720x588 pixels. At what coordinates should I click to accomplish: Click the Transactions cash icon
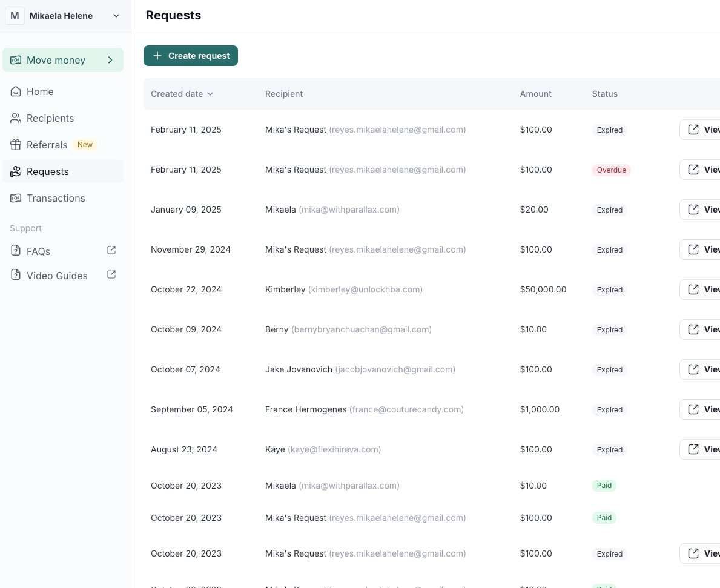tap(16, 198)
